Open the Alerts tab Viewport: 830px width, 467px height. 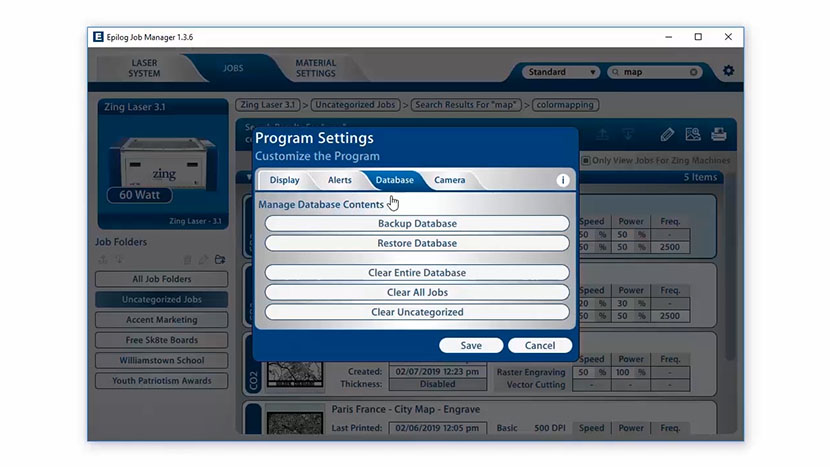coord(339,180)
